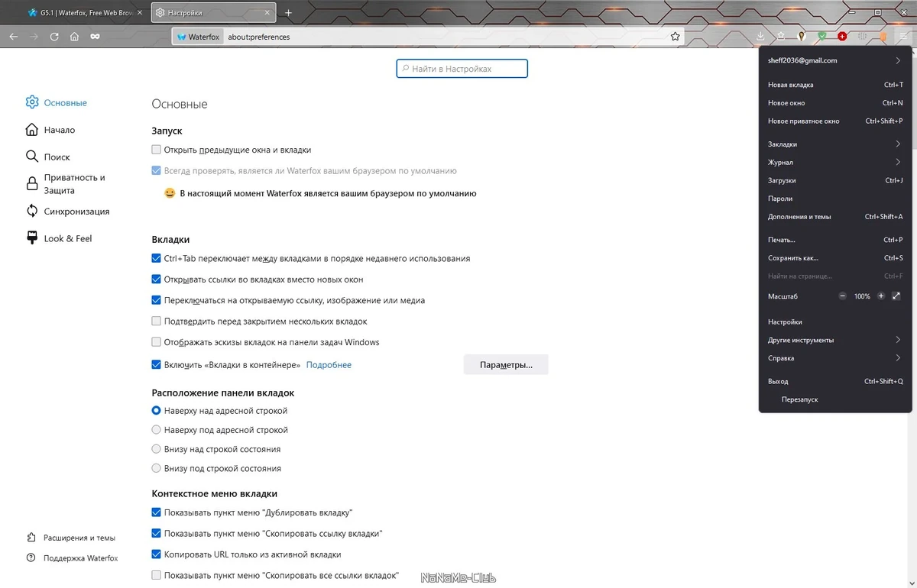This screenshot has height=588, width=917.
Task: Open Начало settings category
Action: 50,130
